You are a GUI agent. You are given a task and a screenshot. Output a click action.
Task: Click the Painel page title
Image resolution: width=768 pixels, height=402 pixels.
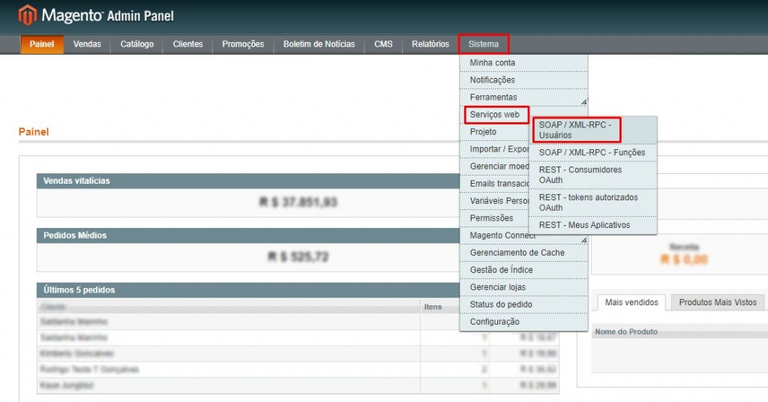pos(34,132)
